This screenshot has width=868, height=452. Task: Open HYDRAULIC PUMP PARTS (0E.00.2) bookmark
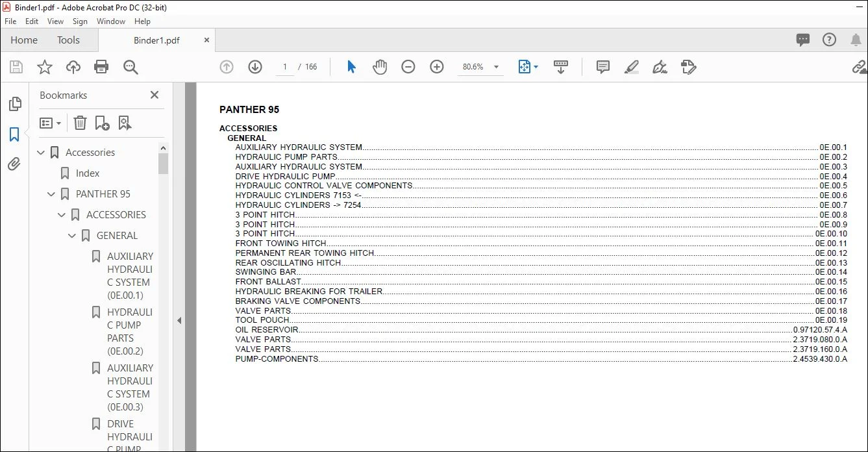pyautogui.click(x=130, y=332)
